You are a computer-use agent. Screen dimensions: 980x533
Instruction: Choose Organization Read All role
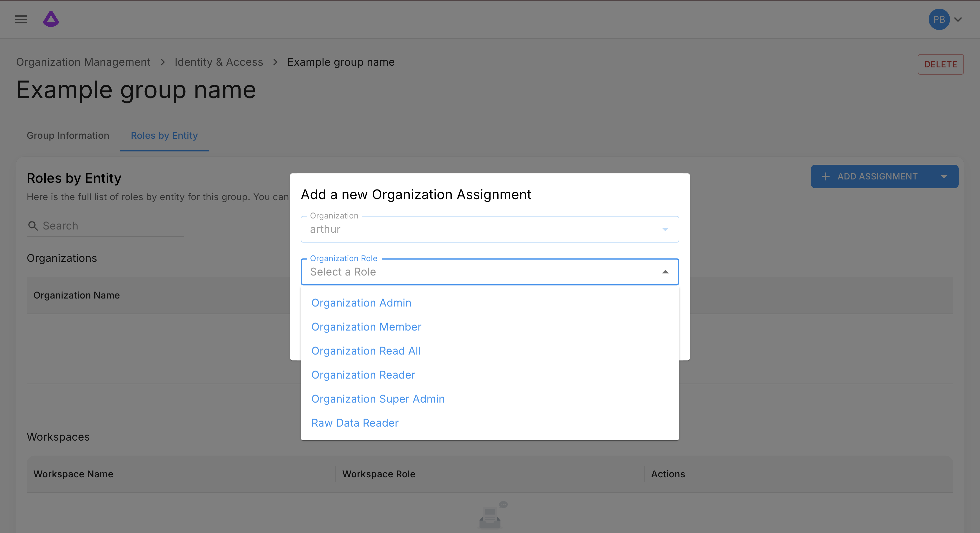coord(366,351)
